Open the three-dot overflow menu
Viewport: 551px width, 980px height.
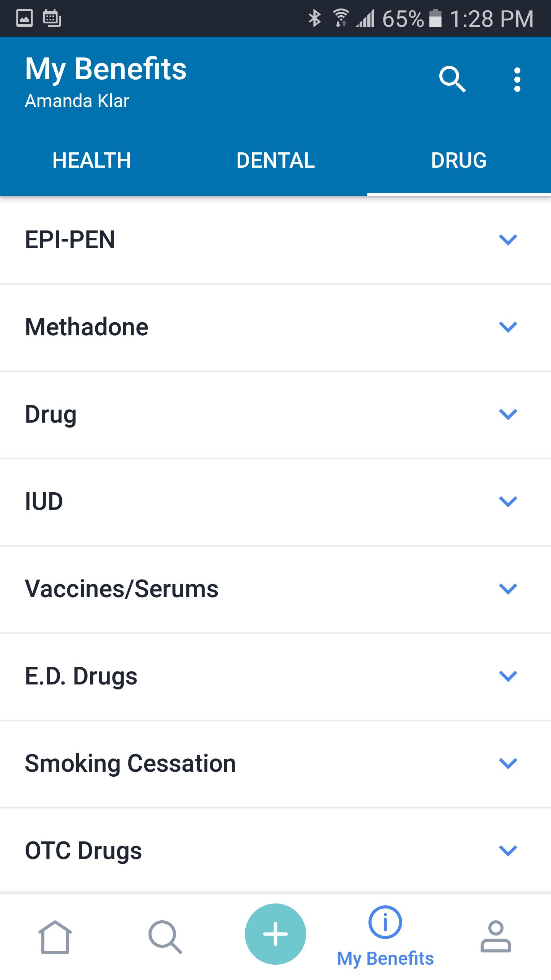[517, 80]
